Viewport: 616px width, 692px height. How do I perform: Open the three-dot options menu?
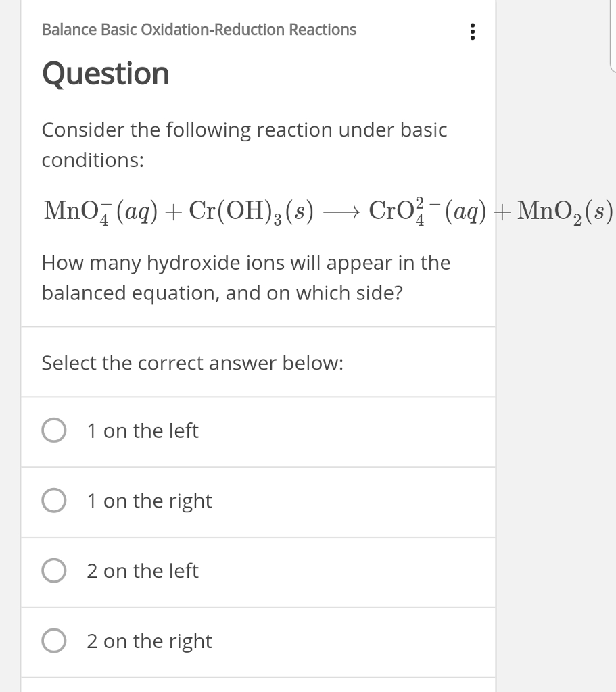pos(471,31)
